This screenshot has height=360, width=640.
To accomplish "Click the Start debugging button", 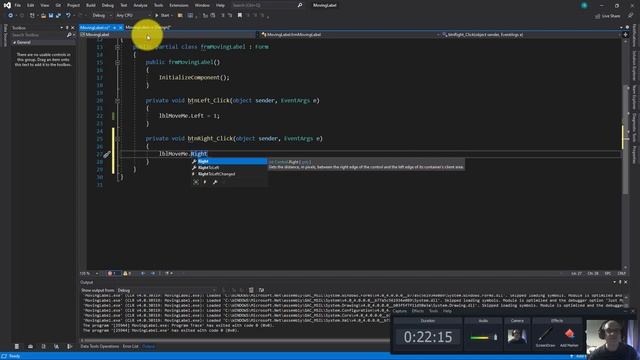I will point(162,16).
